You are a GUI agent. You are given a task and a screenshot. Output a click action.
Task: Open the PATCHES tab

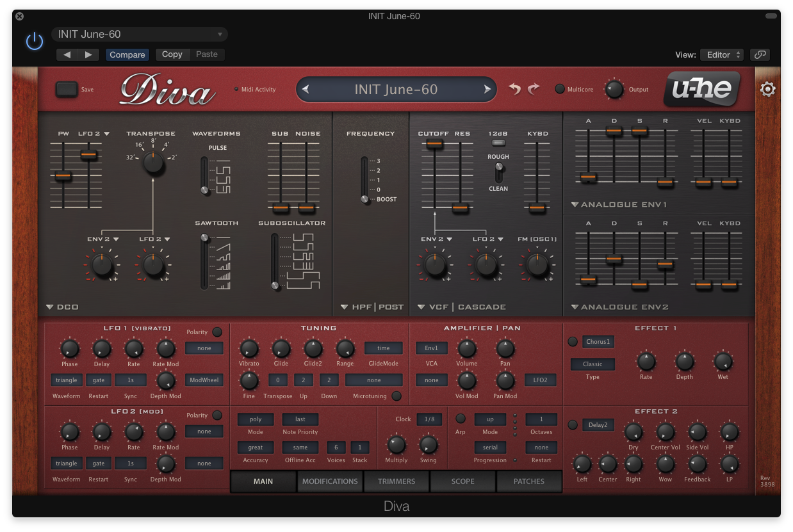[x=529, y=481]
